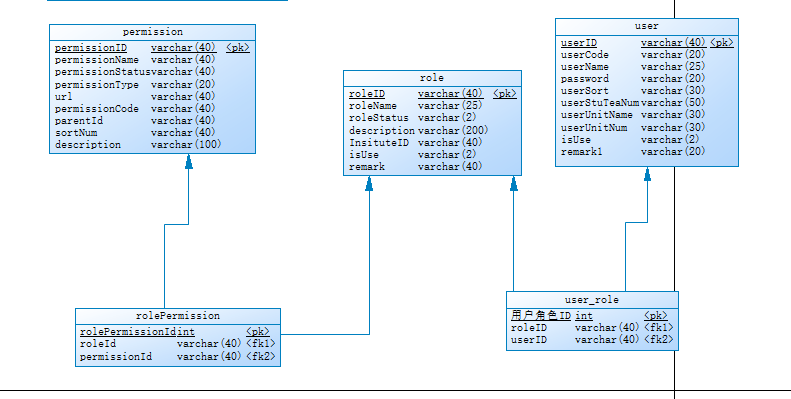Click the InsituteID column name
The width and height of the screenshot is (791, 399).
[379, 142]
